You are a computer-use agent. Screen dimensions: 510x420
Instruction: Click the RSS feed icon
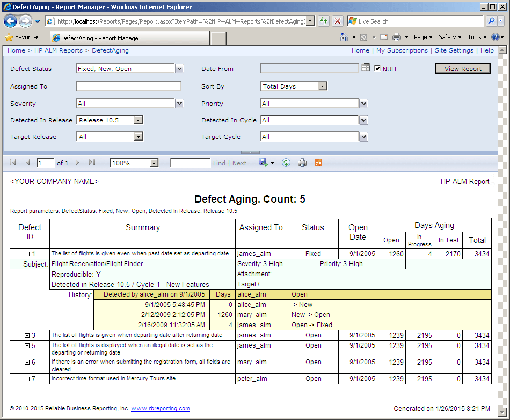(x=364, y=37)
